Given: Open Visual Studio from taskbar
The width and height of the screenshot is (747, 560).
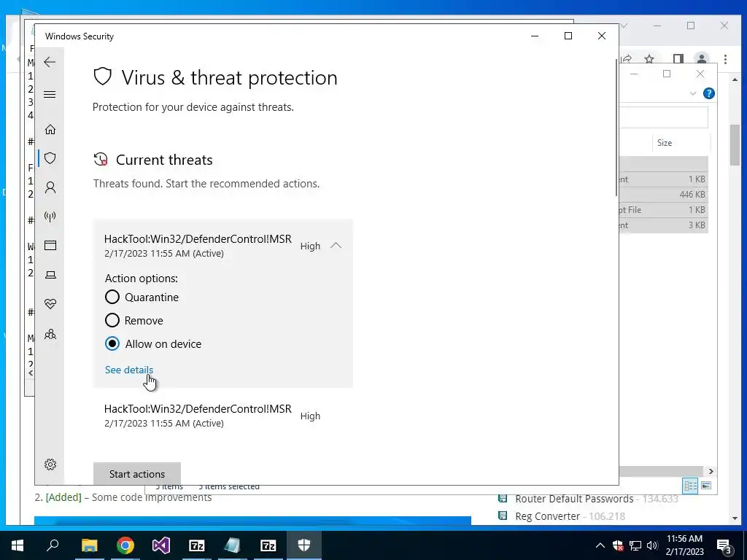Looking at the screenshot, I should (161, 545).
